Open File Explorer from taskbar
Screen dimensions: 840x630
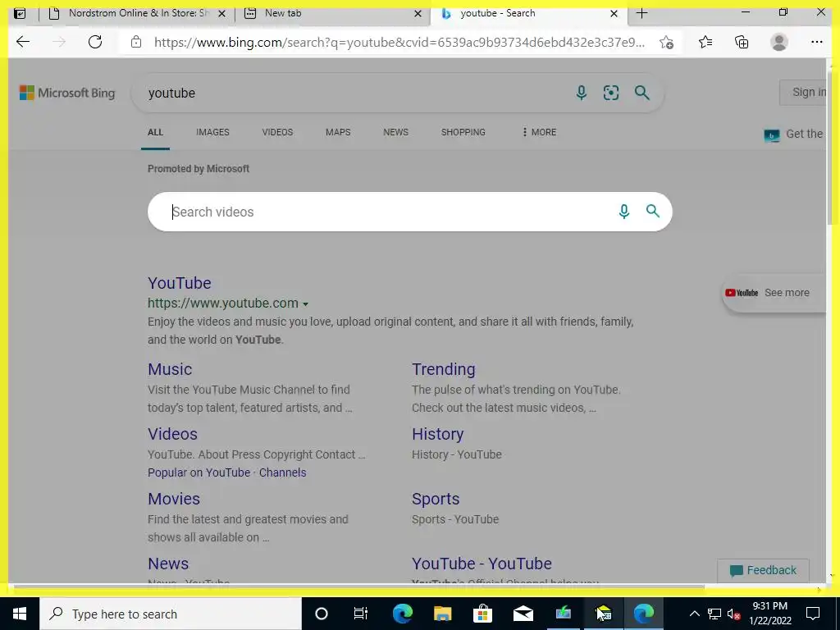pyautogui.click(x=442, y=614)
